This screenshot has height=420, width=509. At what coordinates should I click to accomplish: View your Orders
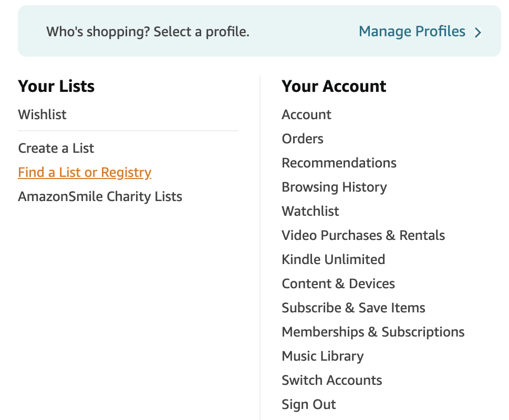click(303, 139)
